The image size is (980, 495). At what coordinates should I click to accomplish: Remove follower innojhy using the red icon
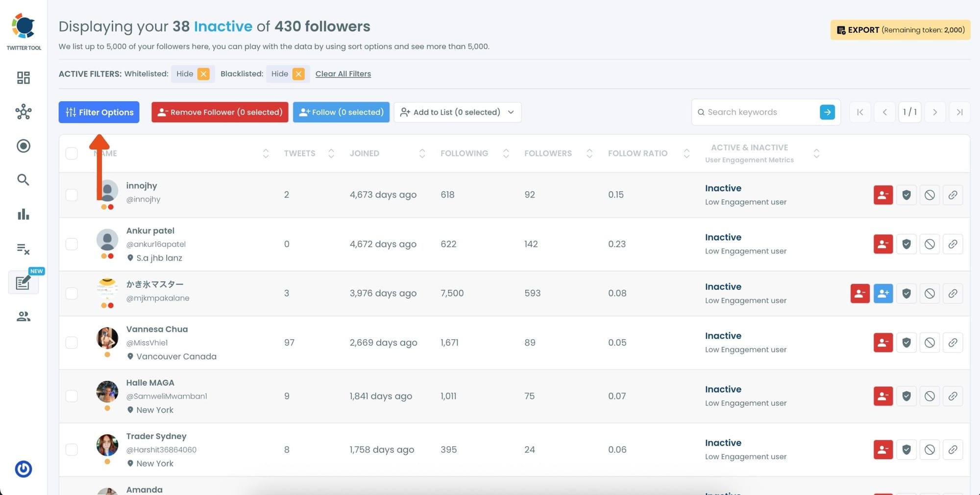[x=883, y=195]
